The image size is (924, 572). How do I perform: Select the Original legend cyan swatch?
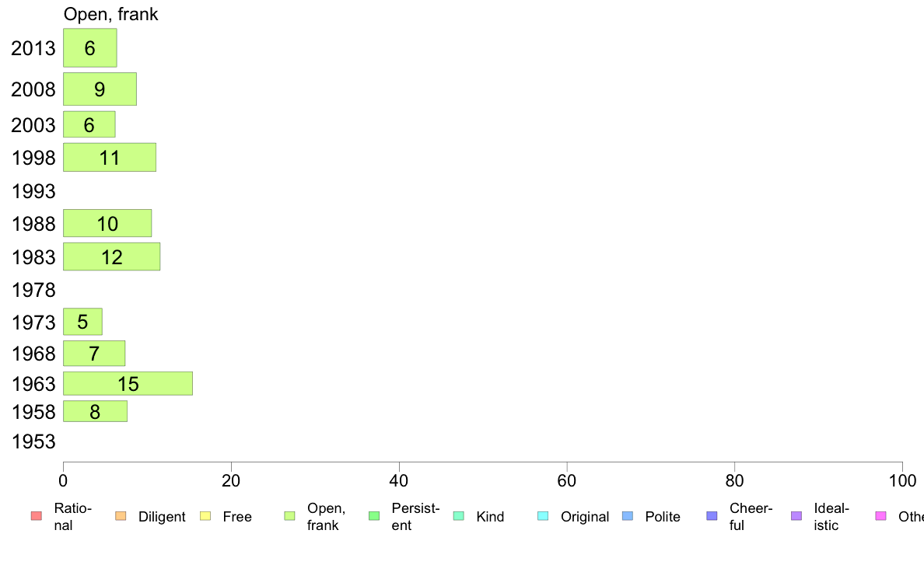[x=544, y=516]
